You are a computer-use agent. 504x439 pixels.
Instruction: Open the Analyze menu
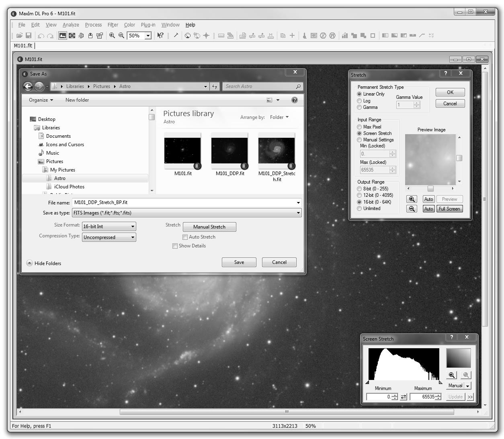tap(71, 25)
